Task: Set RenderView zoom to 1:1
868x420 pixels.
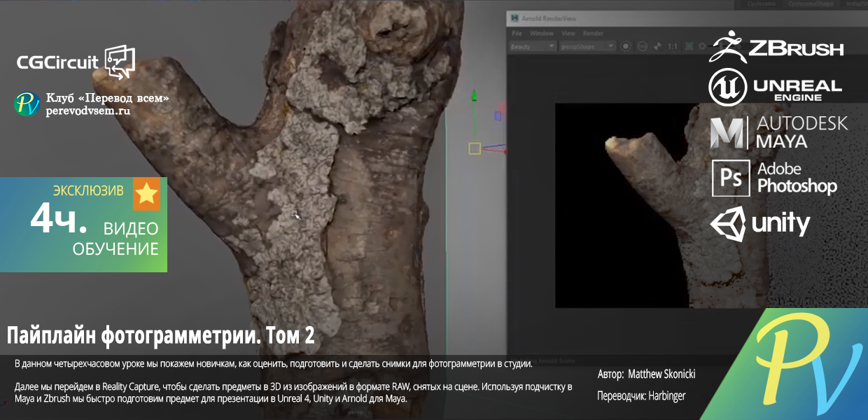Action: (x=673, y=46)
